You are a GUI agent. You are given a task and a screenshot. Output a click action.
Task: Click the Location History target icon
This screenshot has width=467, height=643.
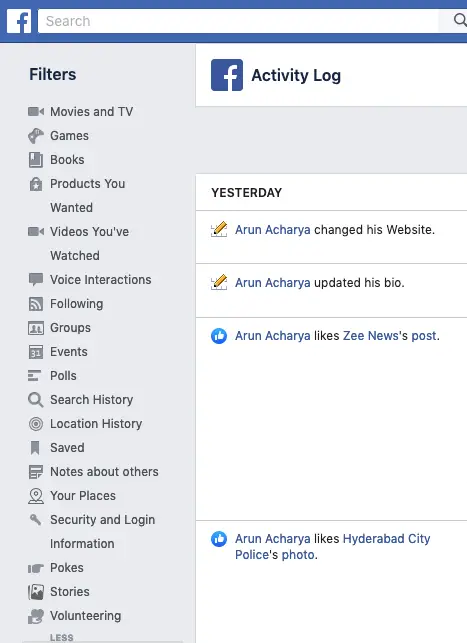(x=36, y=424)
